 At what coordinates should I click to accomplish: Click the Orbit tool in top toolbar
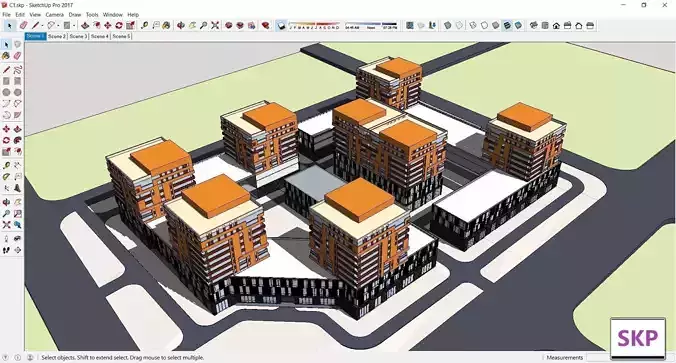(181, 26)
